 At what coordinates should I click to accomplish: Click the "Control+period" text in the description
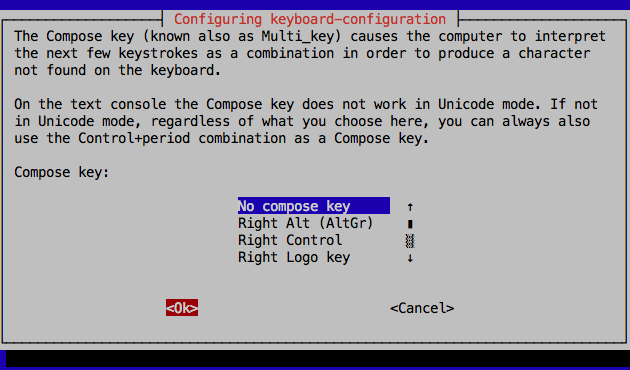pos(134,138)
